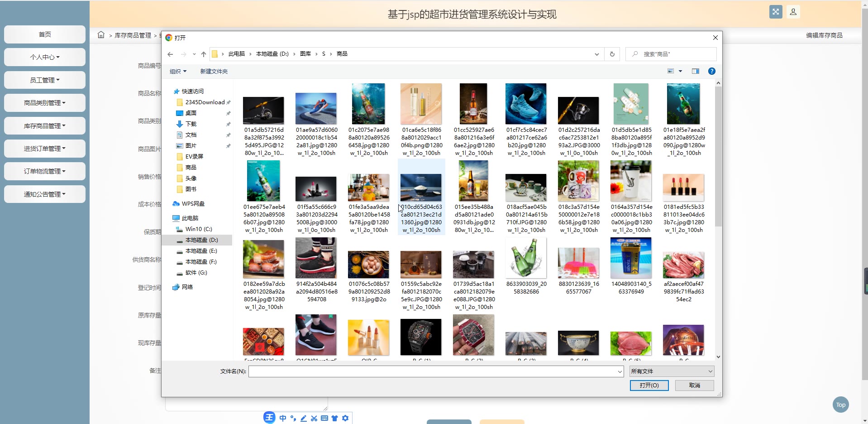Expand the 库存商品管理 sidebar menu

point(44,126)
